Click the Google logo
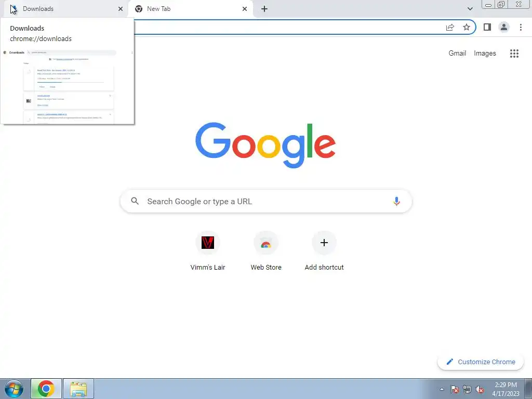The height and width of the screenshot is (399, 532). pyautogui.click(x=265, y=145)
